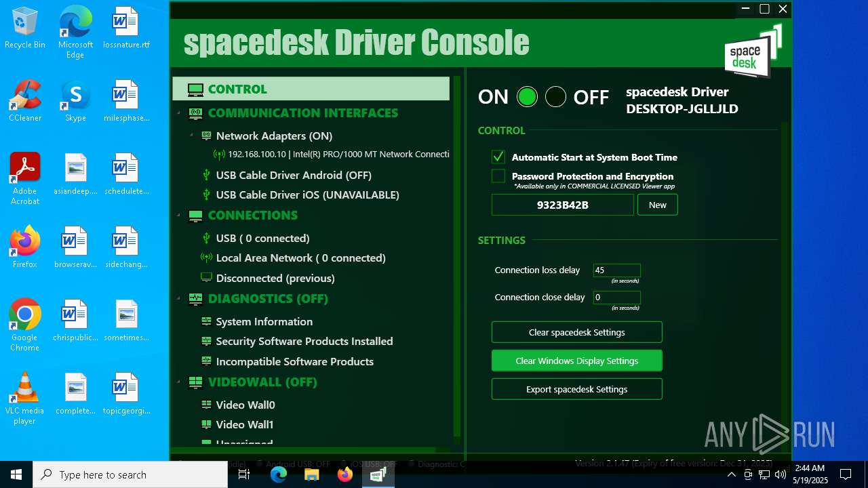Click Version 2.1.47 expiry text
868x488 pixels.
click(x=673, y=464)
